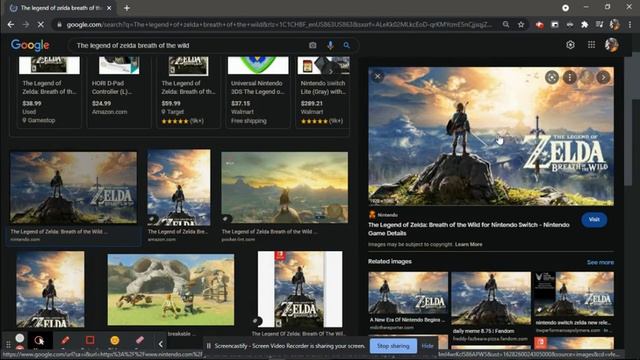Click See more related images

pos(600,262)
